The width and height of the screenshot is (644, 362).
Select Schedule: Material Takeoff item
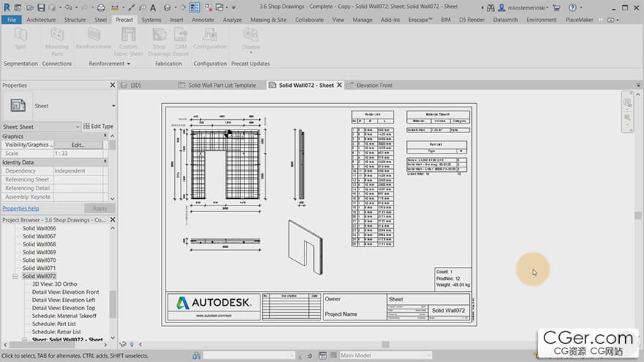click(64, 316)
